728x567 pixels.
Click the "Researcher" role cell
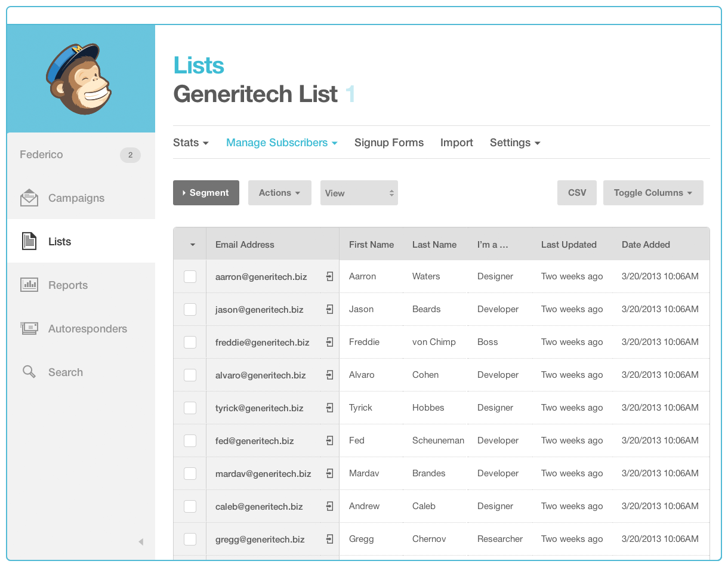point(500,539)
